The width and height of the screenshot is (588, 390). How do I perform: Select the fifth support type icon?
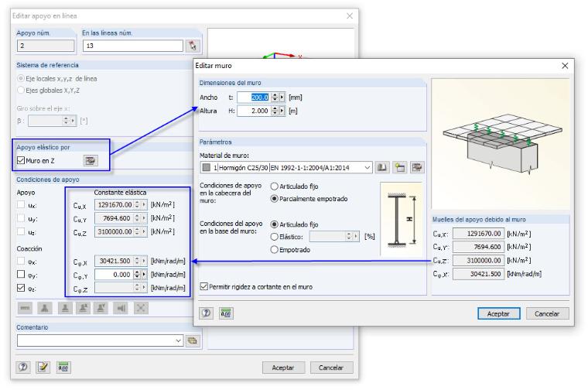[x=101, y=308]
